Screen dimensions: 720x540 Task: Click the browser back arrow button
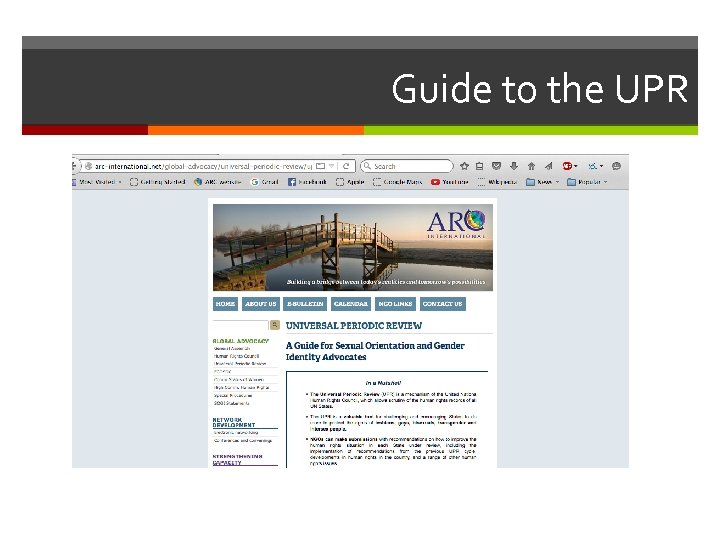[x=74, y=166]
